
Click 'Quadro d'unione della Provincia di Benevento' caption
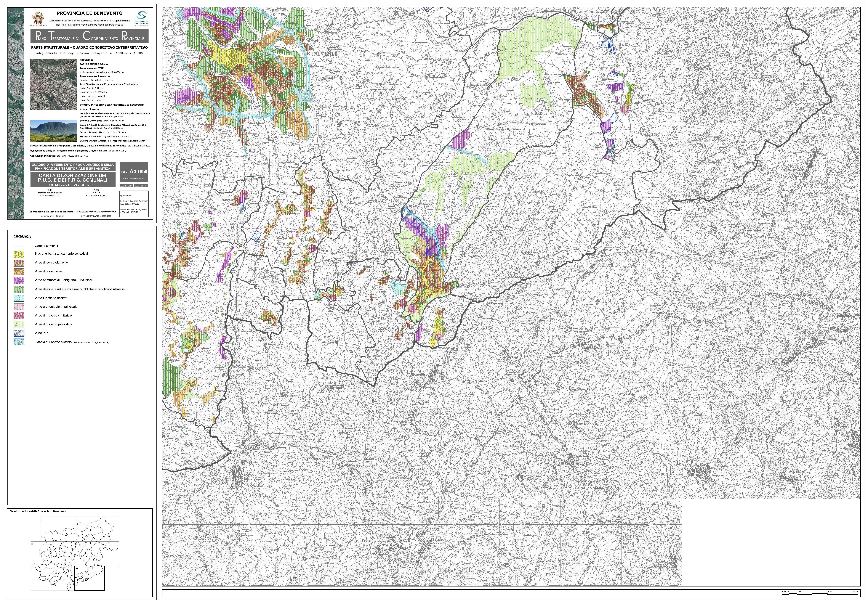[38, 511]
